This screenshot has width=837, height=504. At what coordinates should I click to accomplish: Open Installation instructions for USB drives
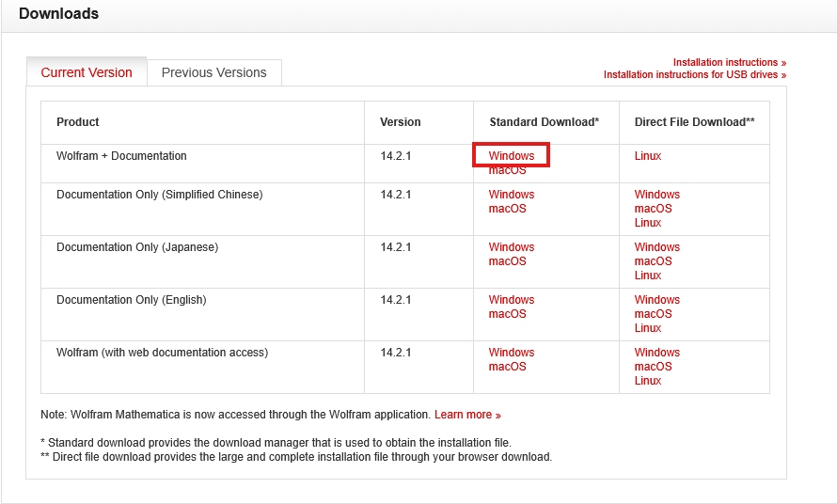pos(694,74)
